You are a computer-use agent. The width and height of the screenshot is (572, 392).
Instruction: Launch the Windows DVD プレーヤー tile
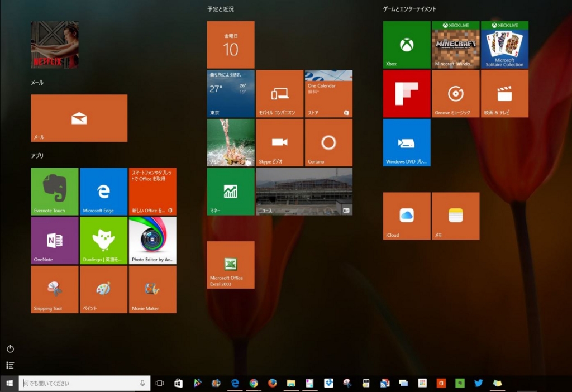407,142
